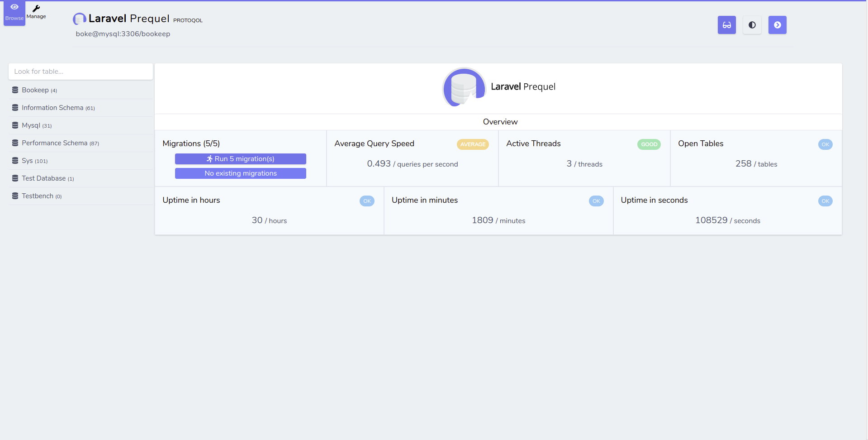The width and height of the screenshot is (868, 440).
Task: Click No existing migrations button
Action: point(241,173)
